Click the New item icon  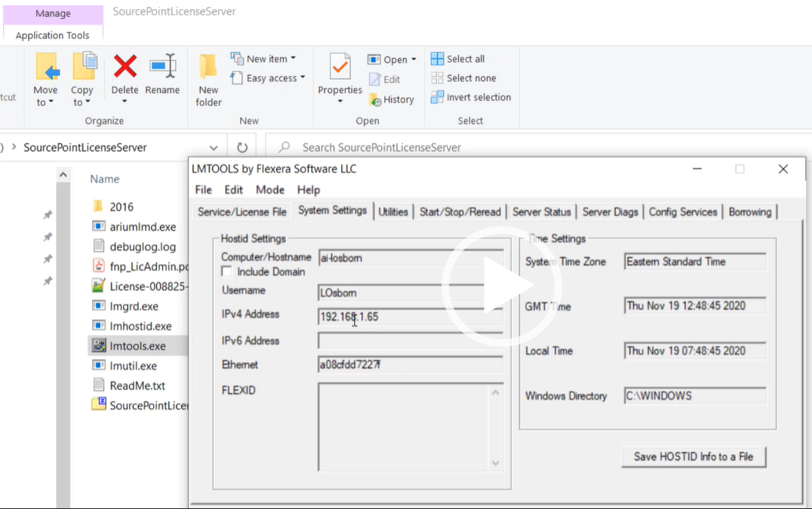tap(237, 59)
